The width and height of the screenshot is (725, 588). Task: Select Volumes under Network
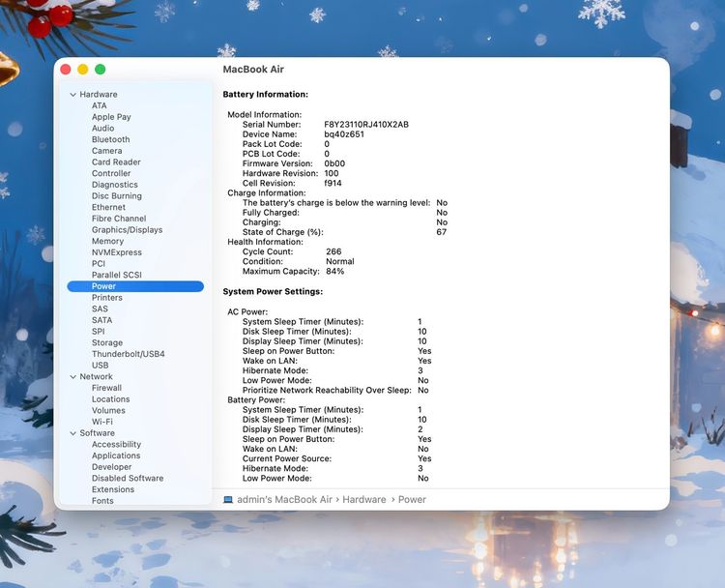[x=108, y=410]
